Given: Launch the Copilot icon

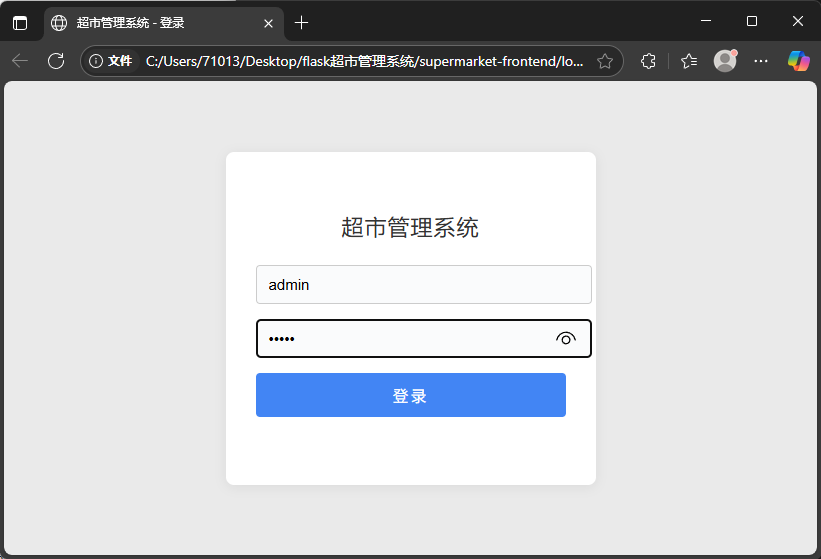Looking at the screenshot, I should tap(798, 61).
